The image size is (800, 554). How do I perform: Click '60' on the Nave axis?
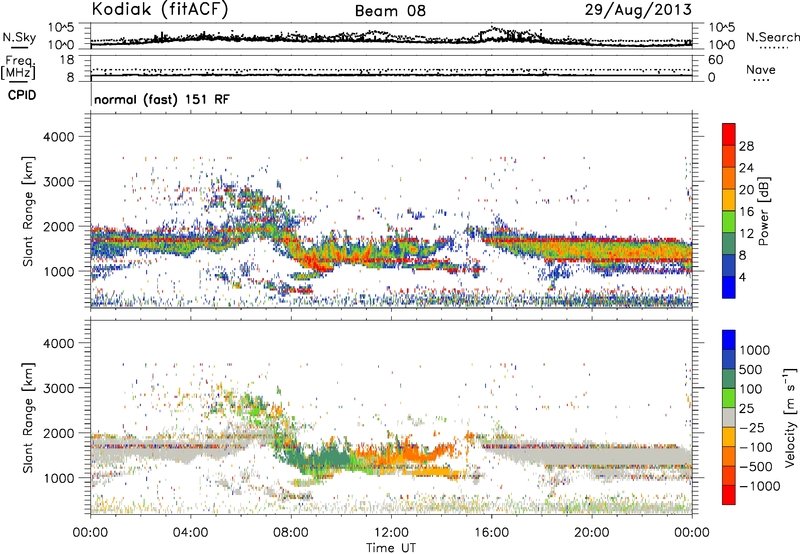tap(716, 60)
